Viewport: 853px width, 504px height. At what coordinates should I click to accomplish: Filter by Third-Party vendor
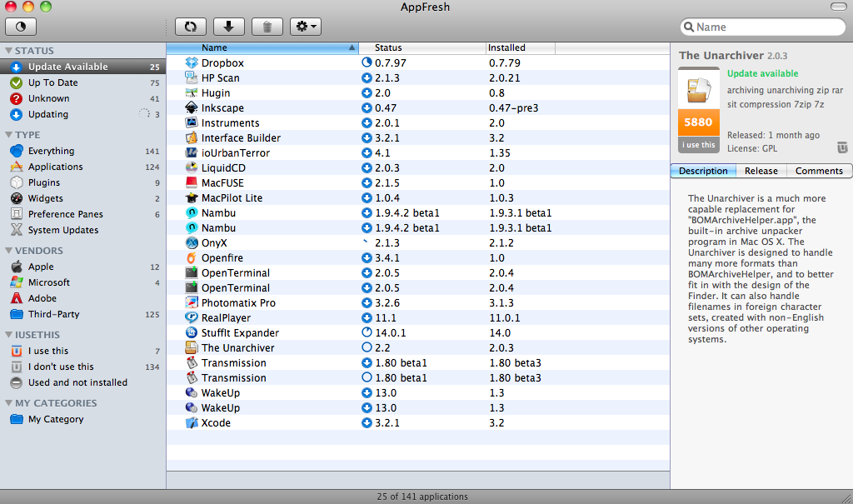pos(82,314)
